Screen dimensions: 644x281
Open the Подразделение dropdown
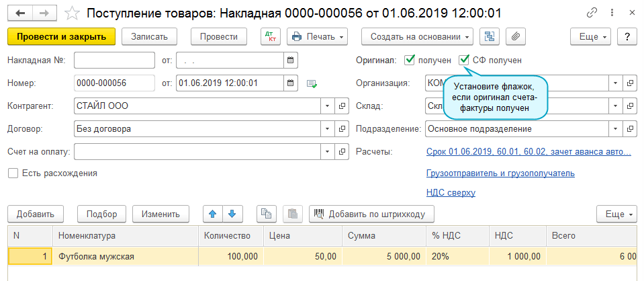[615, 128]
